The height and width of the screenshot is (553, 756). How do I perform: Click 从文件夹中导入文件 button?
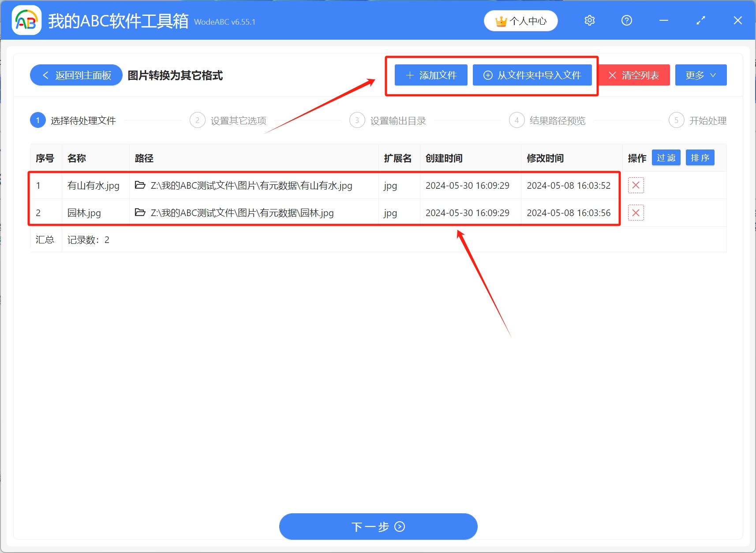[532, 75]
